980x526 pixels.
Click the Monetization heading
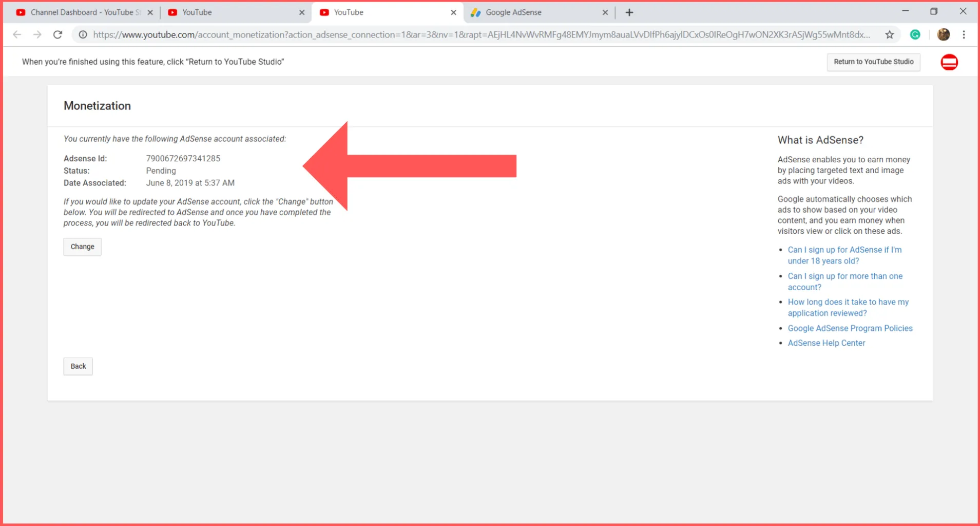click(97, 106)
